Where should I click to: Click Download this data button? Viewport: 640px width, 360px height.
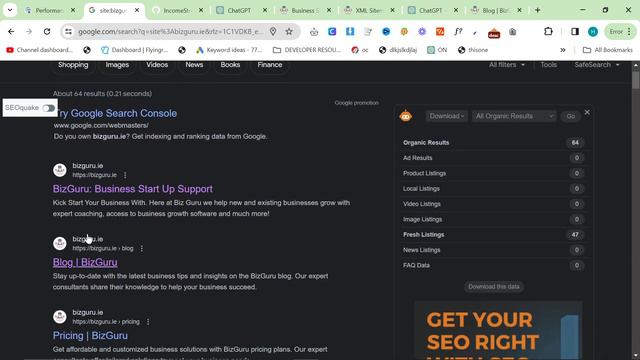[493, 287]
